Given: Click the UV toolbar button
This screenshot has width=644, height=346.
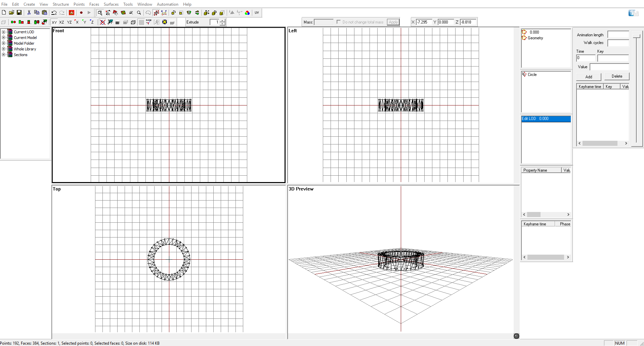Looking at the screenshot, I should [x=257, y=13].
